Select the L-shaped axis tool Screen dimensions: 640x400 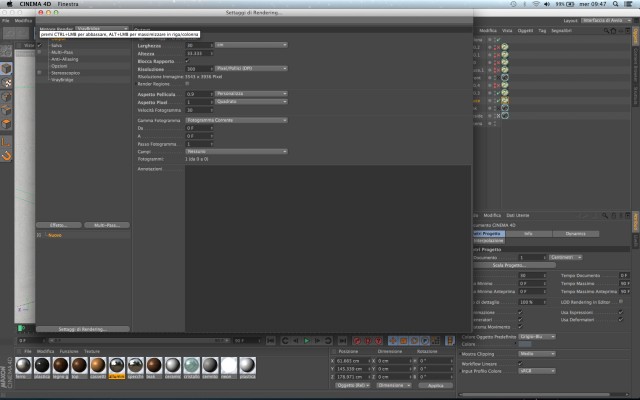pos(6,142)
